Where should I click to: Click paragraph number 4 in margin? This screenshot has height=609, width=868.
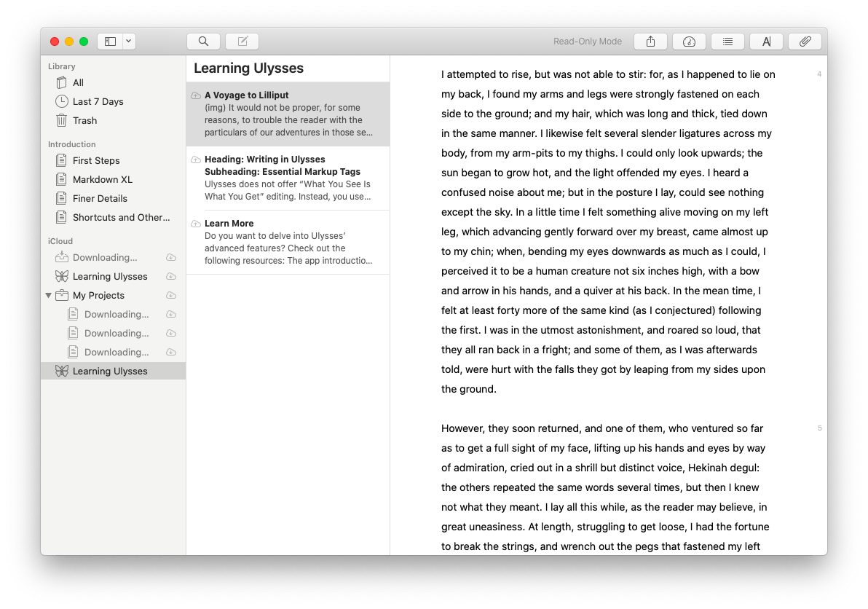(819, 74)
